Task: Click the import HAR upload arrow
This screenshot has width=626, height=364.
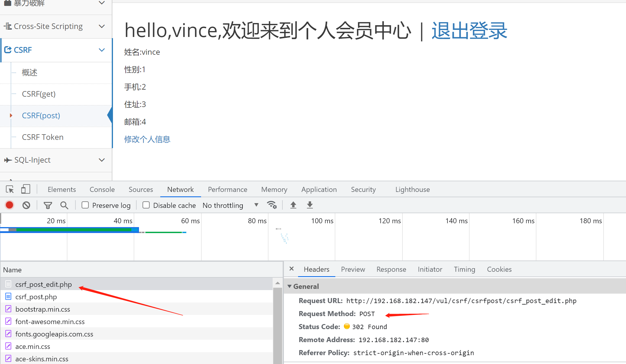Action: (293, 205)
